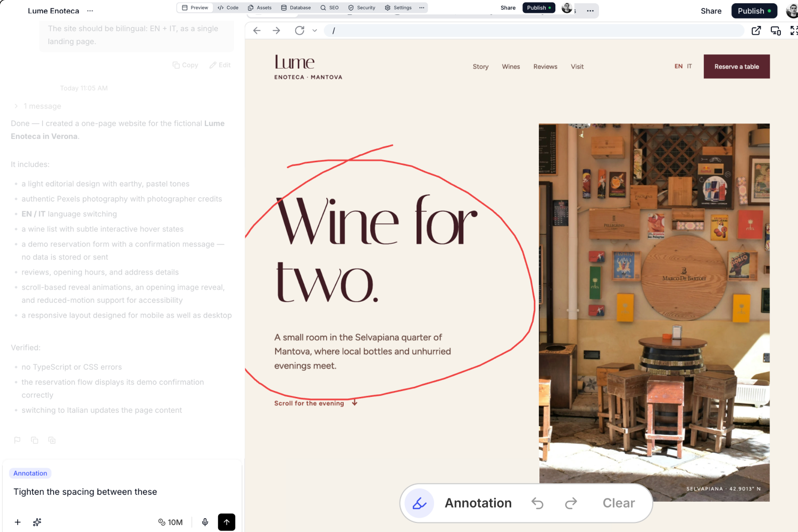
Task: Open the Assets tab
Action: 260,7
